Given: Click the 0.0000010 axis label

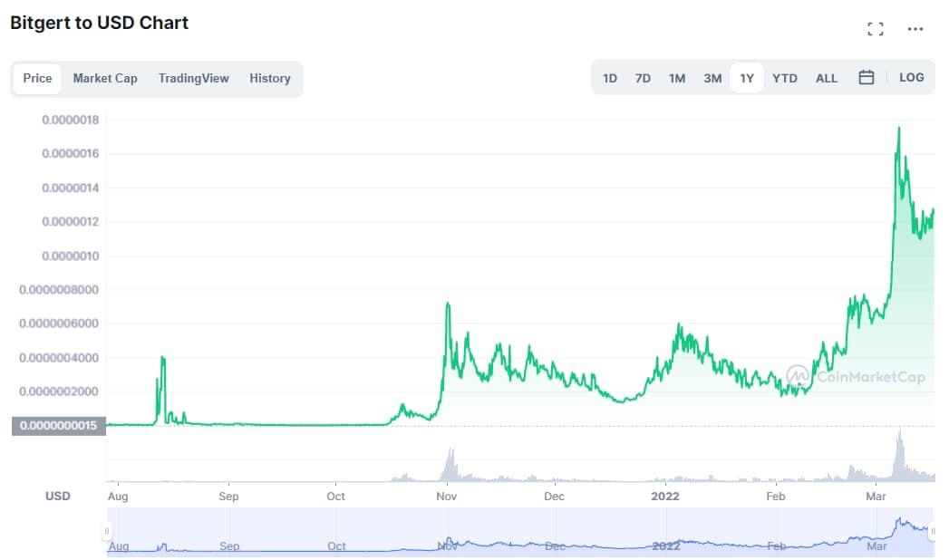Looking at the screenshot, I should coord(70,256).
